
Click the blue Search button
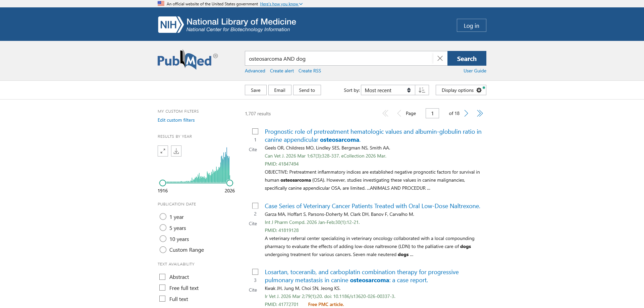(467, 58)
